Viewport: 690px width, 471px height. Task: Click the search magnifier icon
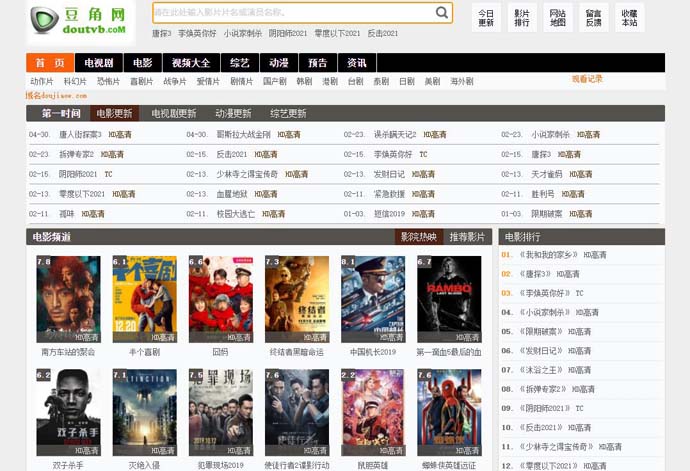coord(441,13)
